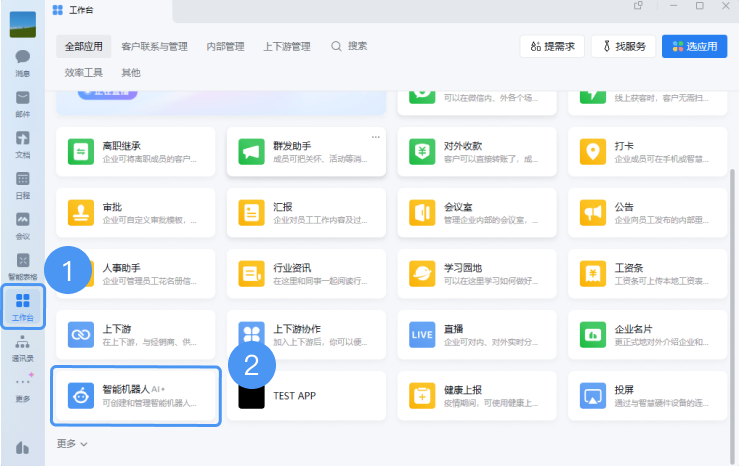739x466 pixels.
Task: Launch the 智能机器人 app icon
Action: click(x=78, y=396)
